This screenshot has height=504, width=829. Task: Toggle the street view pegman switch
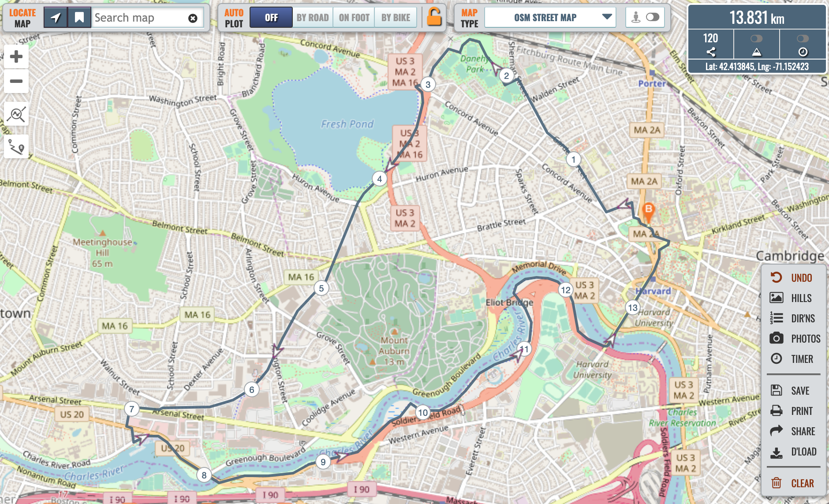click(652, 17)
